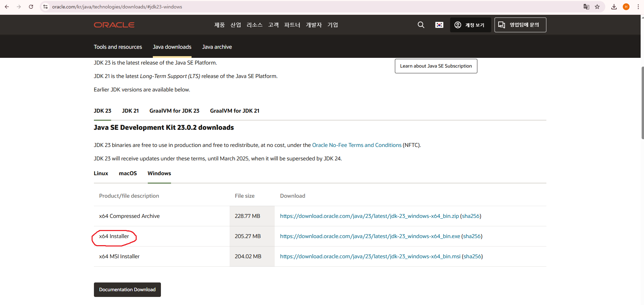Open the 개발자 menu
The width and height of the screenshot is (644, 305).
[x=314, y=25]
